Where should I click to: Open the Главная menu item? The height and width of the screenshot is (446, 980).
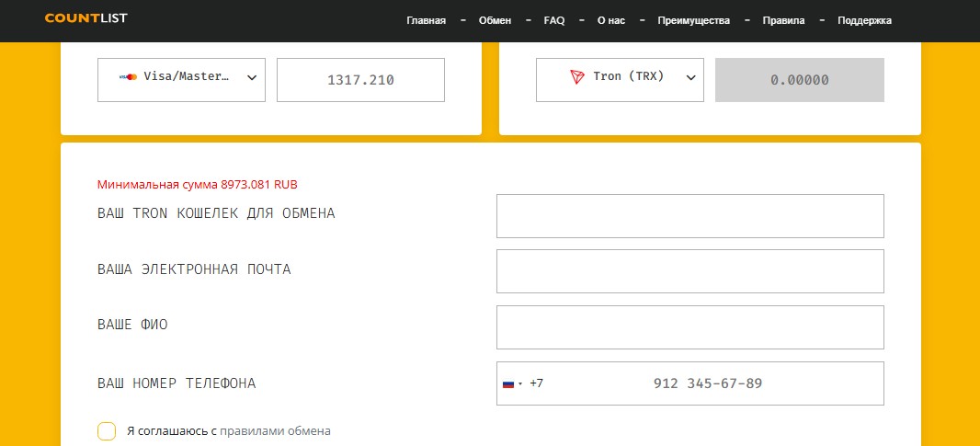[x=427, y=20]
